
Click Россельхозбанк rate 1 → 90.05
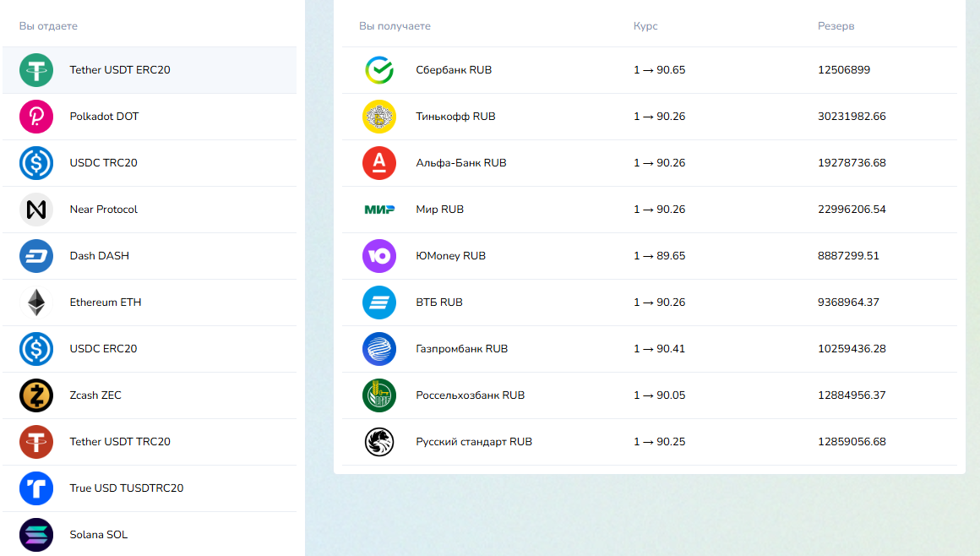659,395
